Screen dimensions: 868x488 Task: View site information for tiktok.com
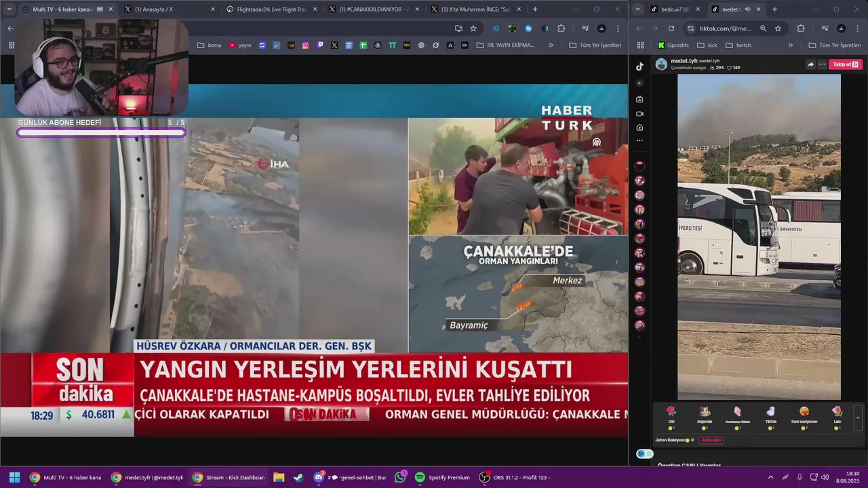click(690, 28)
